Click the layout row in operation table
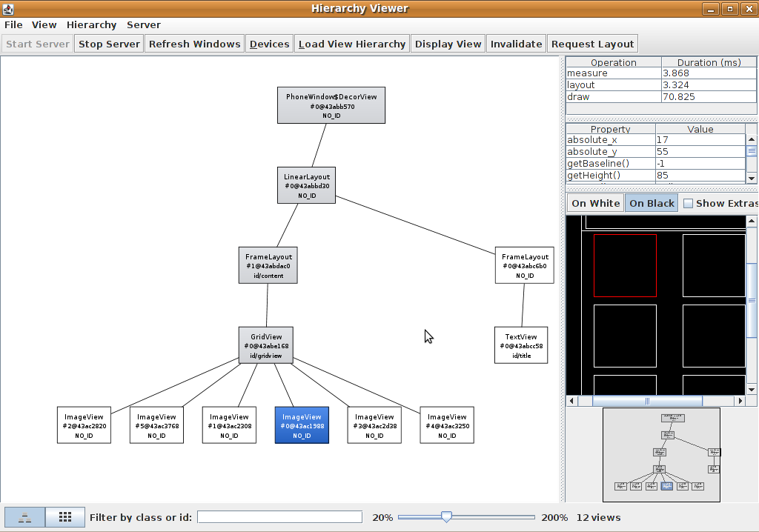The height and width of the screenshot is (532, 759). (661, 84)
